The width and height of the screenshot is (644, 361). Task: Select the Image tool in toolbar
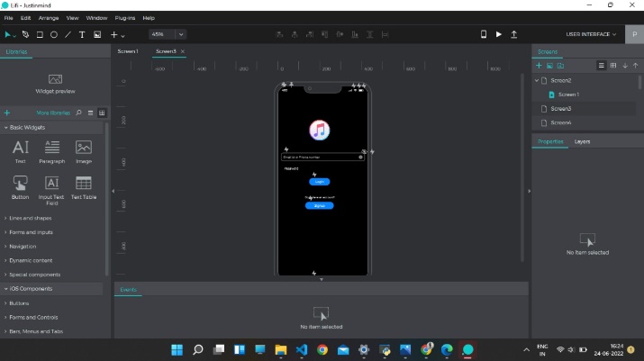(97, 34)
